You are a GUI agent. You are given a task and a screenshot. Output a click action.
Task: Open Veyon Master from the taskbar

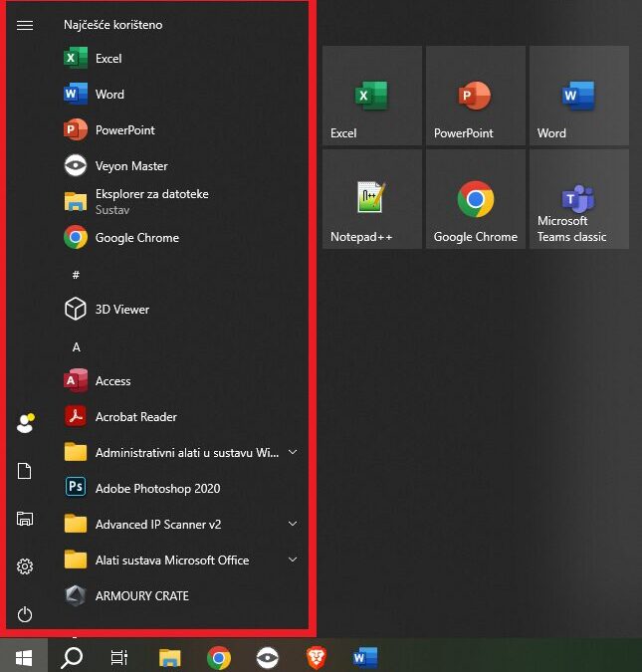coord(268,657)
